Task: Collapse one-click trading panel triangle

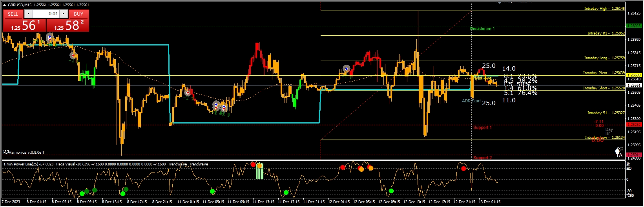Action: [x=4, y=5]
